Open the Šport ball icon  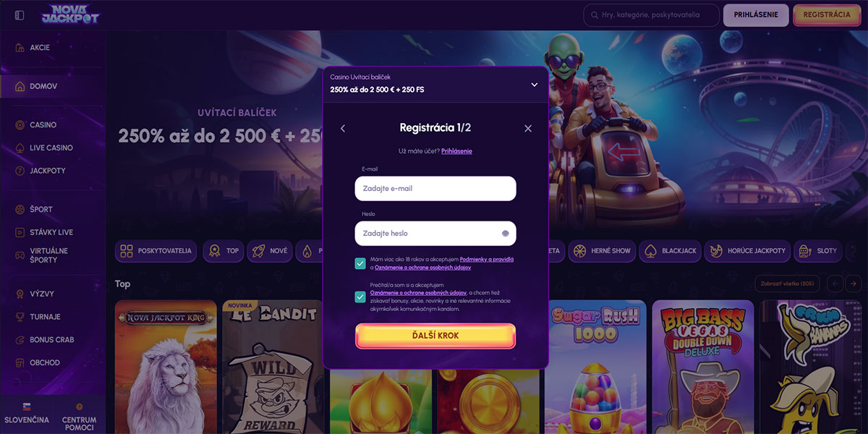20,209
